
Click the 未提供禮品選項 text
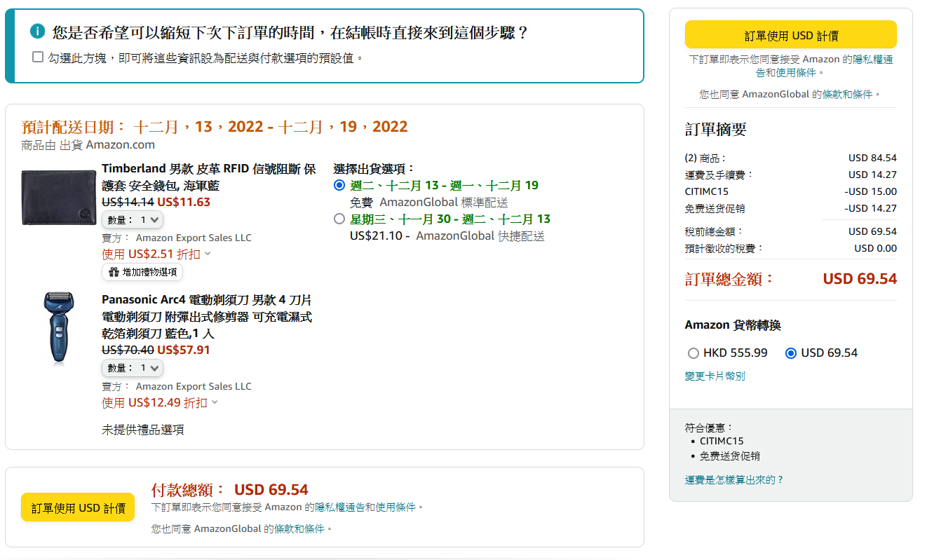[143, 429]
